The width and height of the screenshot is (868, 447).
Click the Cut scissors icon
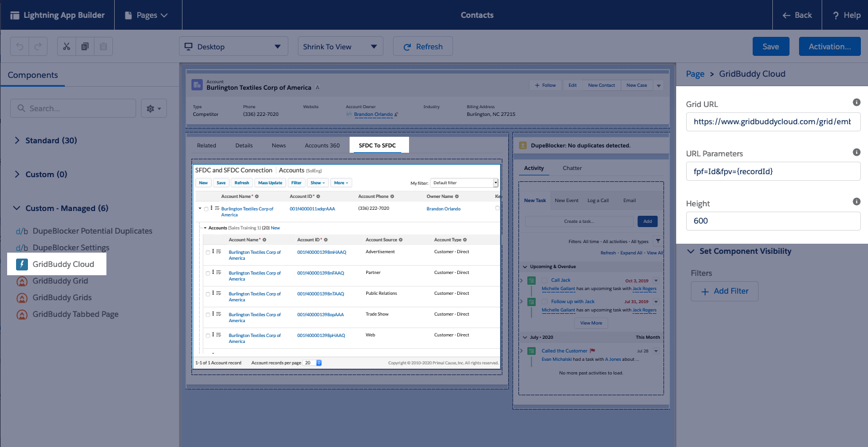point(67,46)
